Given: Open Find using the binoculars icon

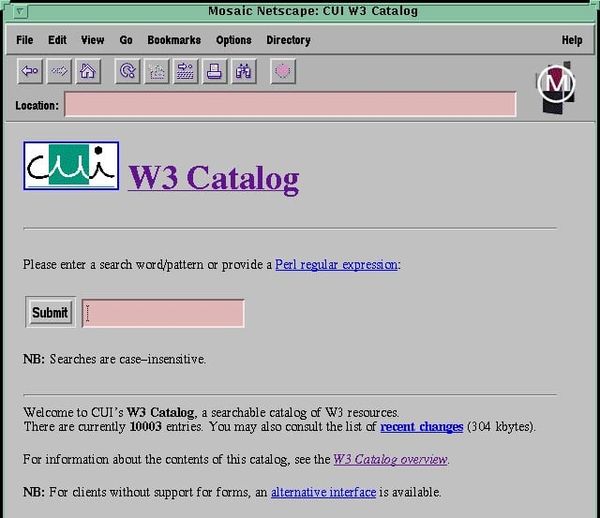Looking at the screenshot, I should point(243,71).
